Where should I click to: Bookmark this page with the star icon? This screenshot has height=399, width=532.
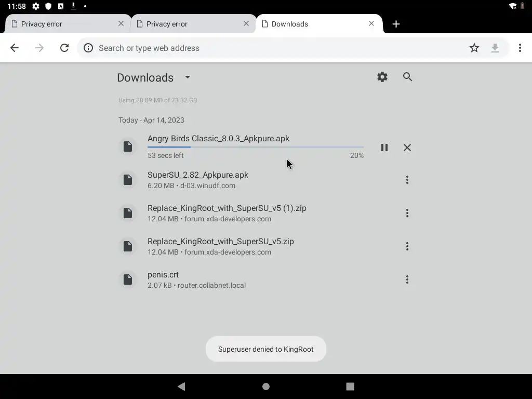(x=474, y=48)
